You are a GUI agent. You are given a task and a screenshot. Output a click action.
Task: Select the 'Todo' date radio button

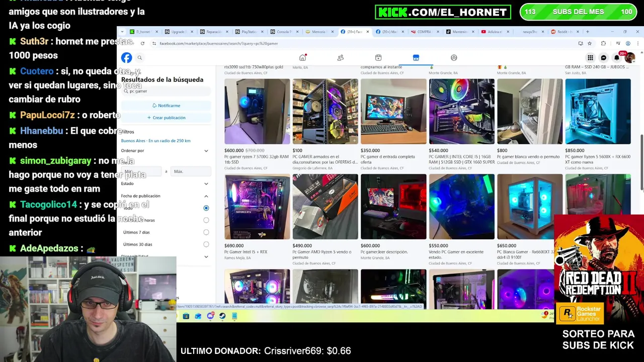point(206,208)
